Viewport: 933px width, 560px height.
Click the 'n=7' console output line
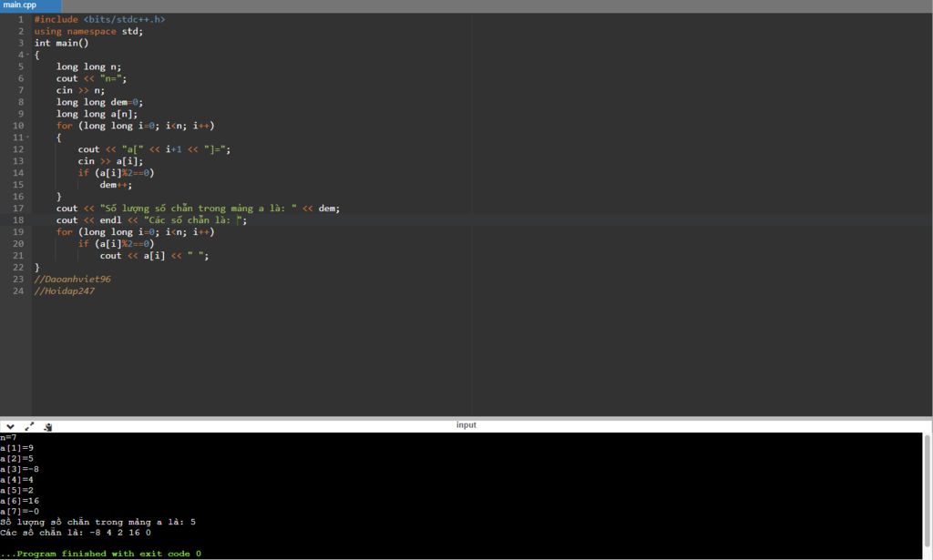[x=8, y=438]
